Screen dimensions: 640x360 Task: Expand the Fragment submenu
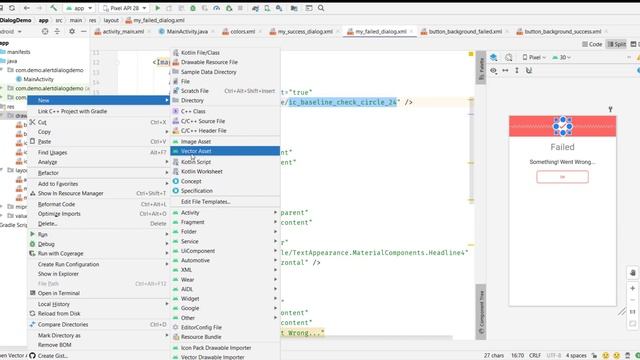[225, 222]
